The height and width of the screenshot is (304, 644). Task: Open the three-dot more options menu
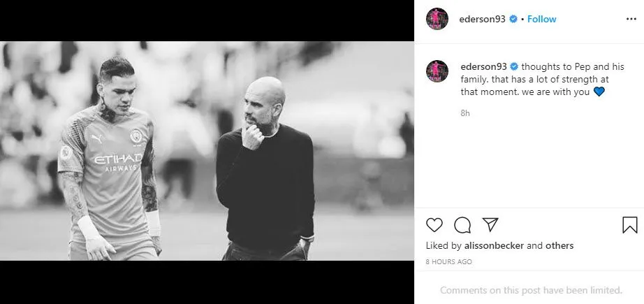(x=631, y=20)
